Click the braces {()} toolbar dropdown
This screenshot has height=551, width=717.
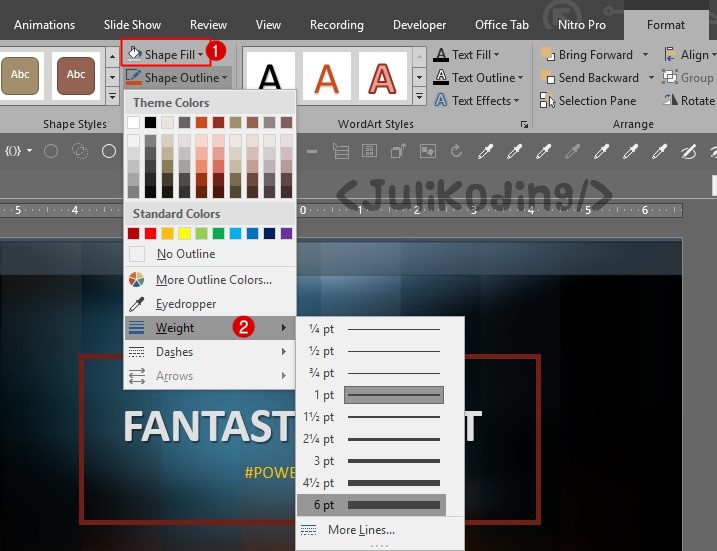(x=18, y=150)
